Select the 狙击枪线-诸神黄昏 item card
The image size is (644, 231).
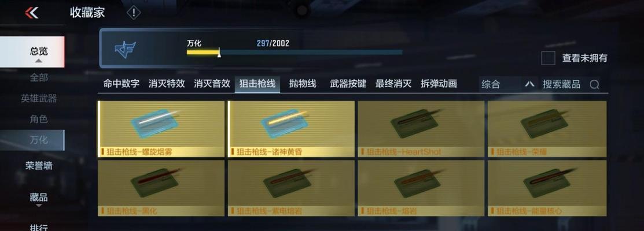click(291, 129)
